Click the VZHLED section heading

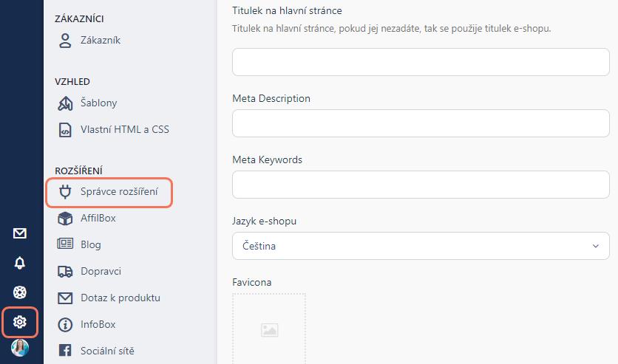tap(72, 81)
